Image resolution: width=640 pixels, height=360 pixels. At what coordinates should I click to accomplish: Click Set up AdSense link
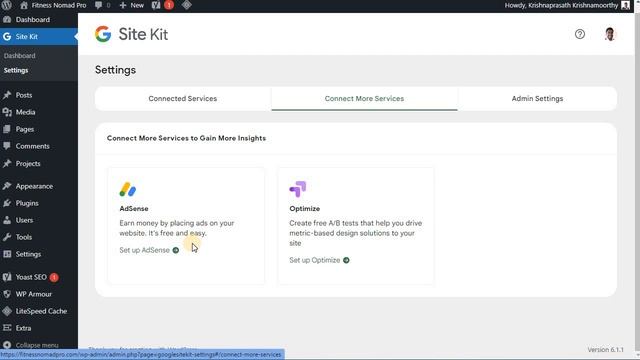[149, 250]
